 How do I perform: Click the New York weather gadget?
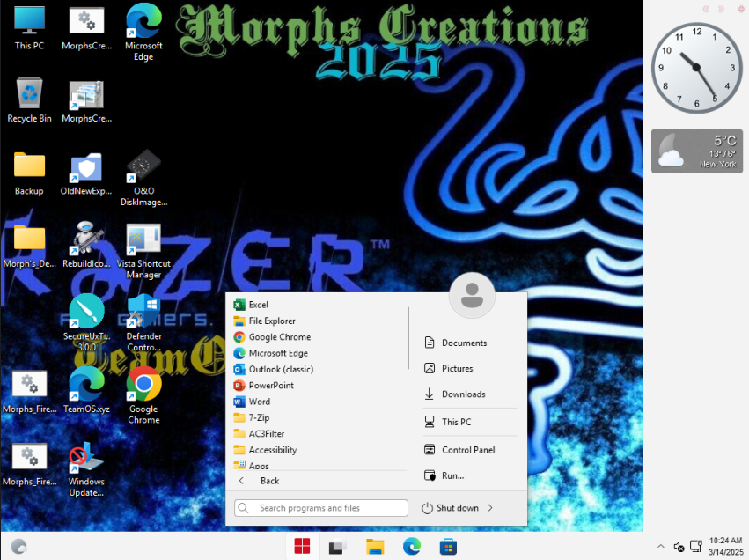click(x=697, y=151)
